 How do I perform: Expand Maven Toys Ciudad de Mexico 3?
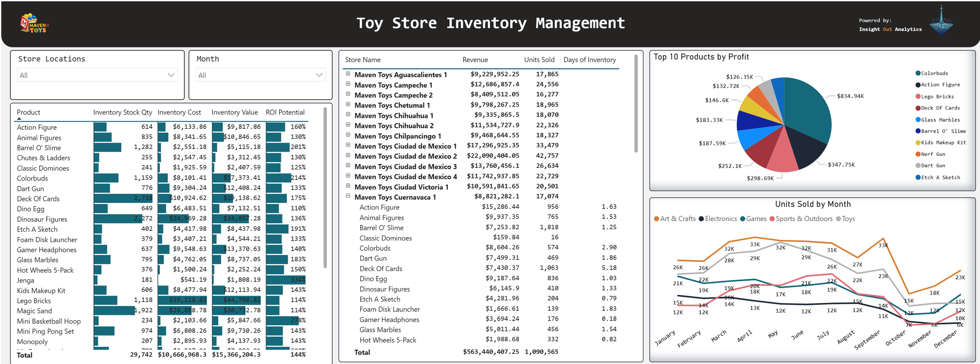point(348,165)
